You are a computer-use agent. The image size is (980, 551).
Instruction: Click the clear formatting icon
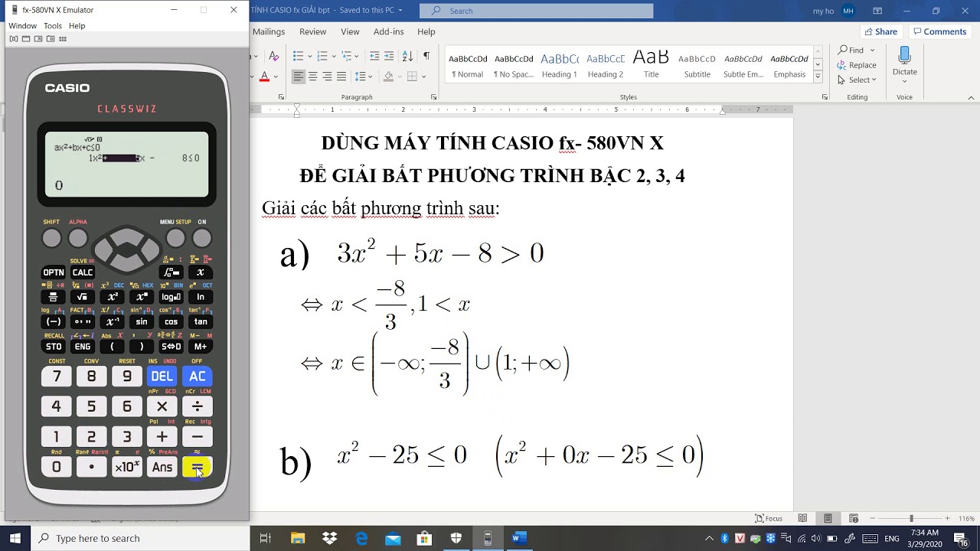[273, 56]
